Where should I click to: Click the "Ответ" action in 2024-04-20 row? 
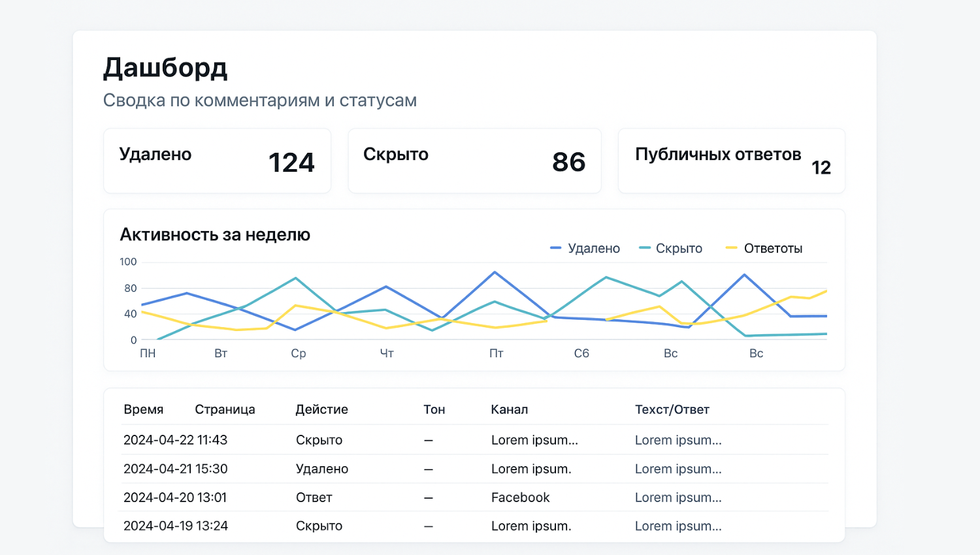[314, 498]
